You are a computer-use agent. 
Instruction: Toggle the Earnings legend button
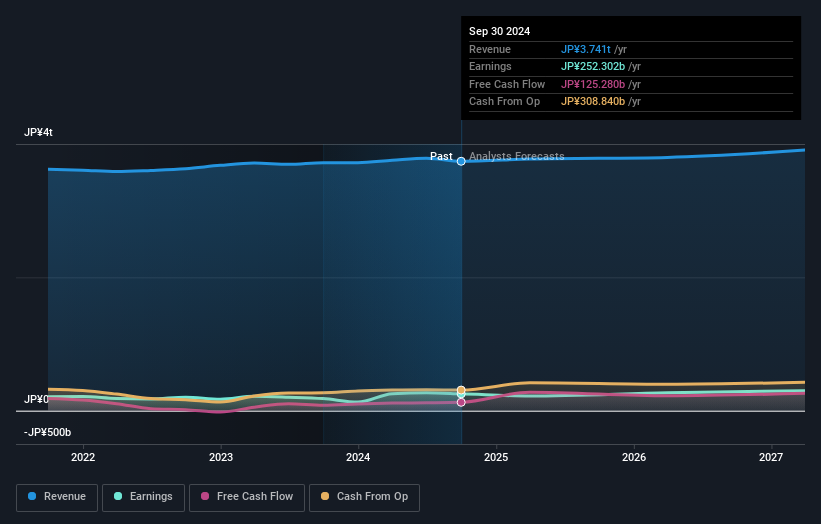pyautogui.click(x=143, y=497)
